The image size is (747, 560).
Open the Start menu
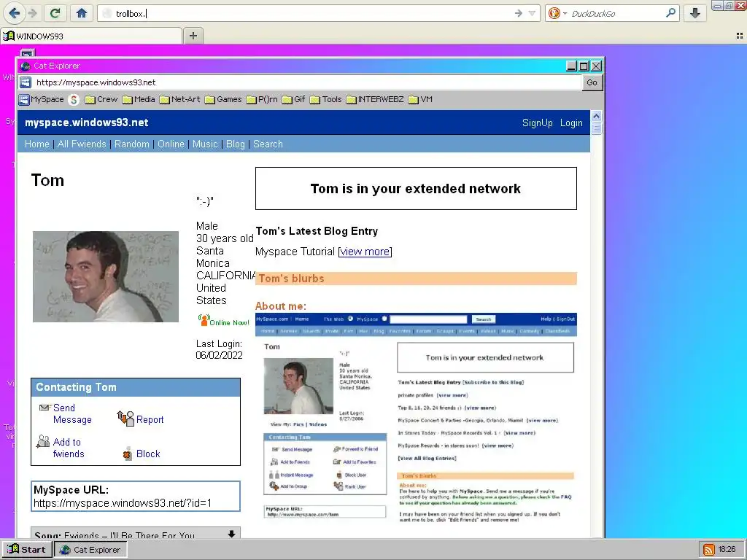pos(26,550)
